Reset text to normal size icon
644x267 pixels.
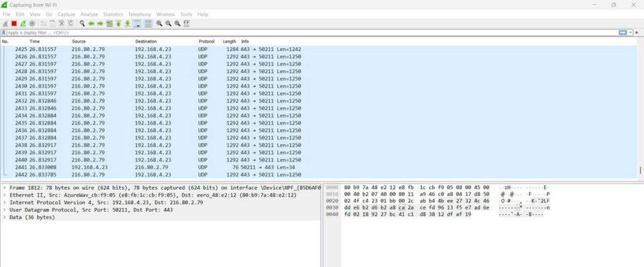pyautogui.click(x=177, y=23)
